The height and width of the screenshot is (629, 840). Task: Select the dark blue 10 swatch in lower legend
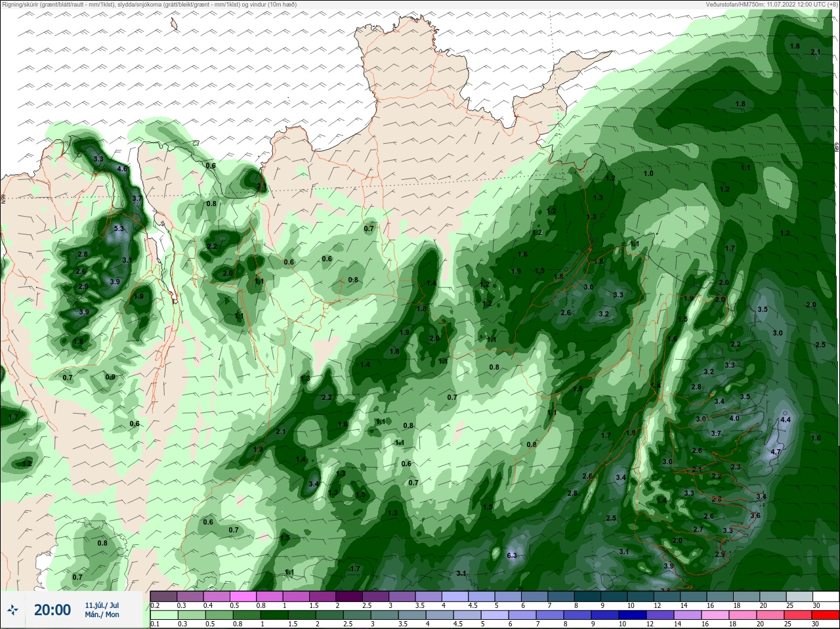(x=633, y=615)
